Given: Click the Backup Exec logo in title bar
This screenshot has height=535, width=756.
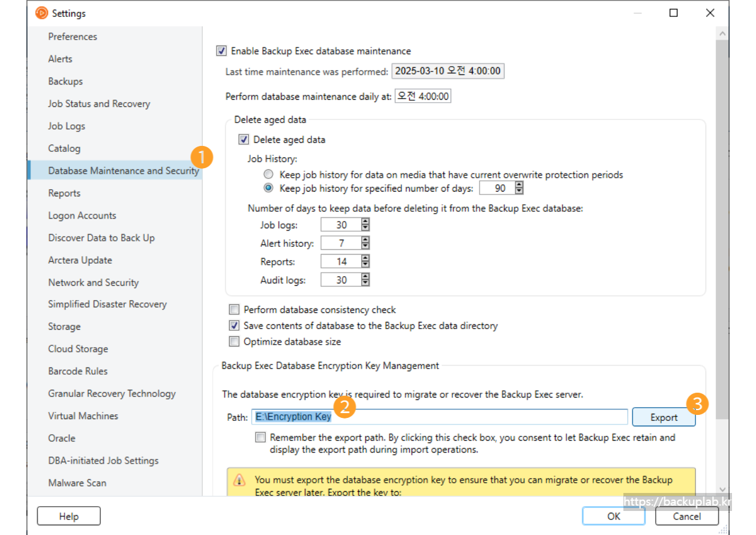Looking at the screenshot, I should point(41,13).
